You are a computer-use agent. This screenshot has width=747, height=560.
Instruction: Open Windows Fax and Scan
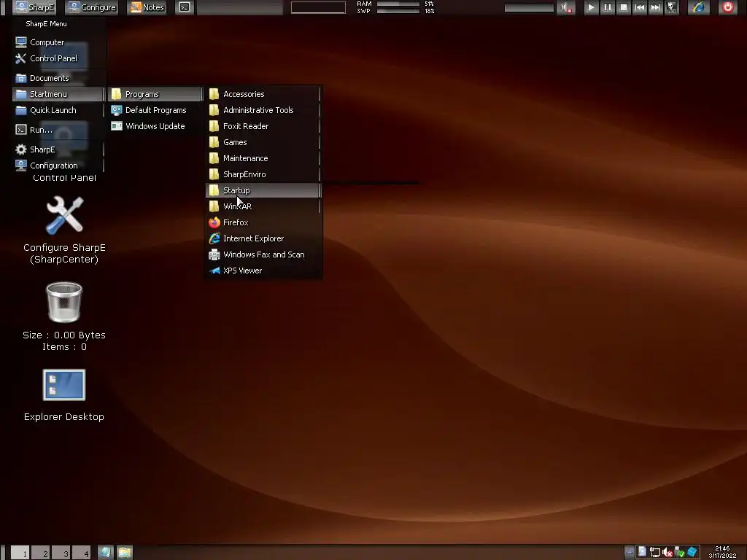pos(264,254)
